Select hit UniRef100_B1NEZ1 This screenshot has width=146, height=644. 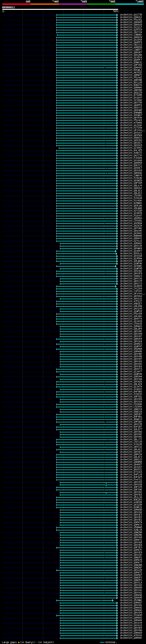[131, 507]
